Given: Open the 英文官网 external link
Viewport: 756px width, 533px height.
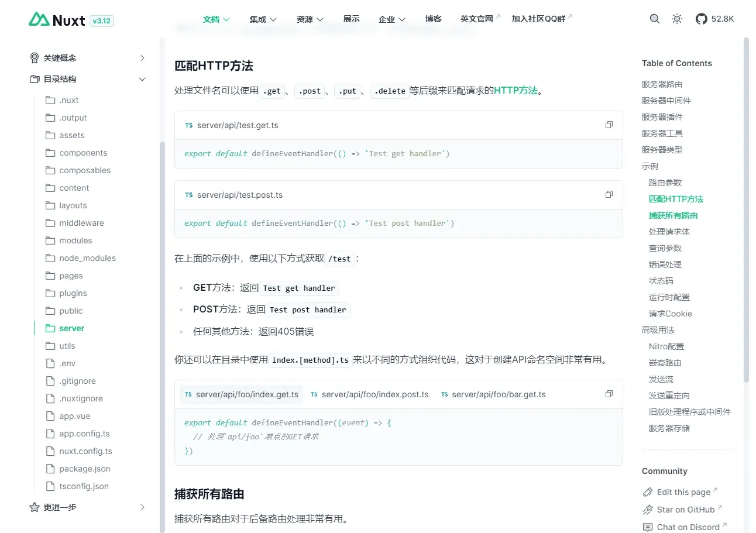Looking at the screenshot, I should click(480, 19).
